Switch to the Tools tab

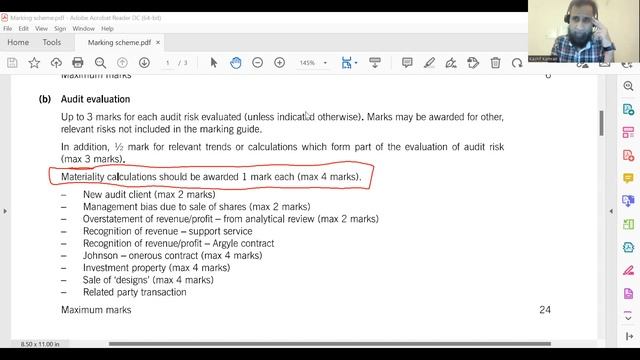(51, 42)
